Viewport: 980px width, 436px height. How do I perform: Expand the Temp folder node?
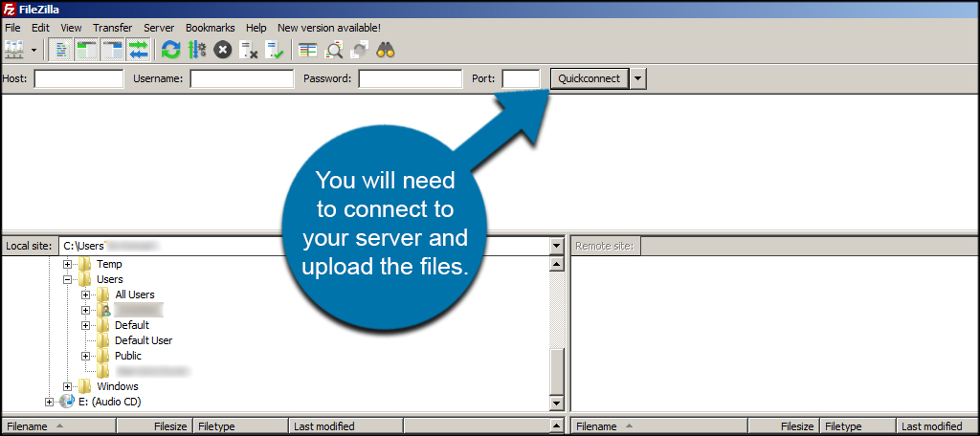coord(68,264)
